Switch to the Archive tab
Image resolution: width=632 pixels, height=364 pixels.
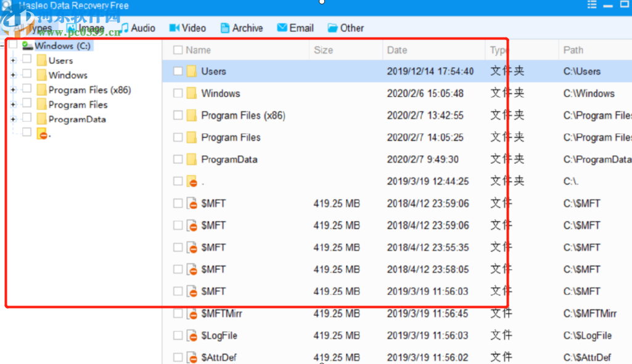point(242,28)
